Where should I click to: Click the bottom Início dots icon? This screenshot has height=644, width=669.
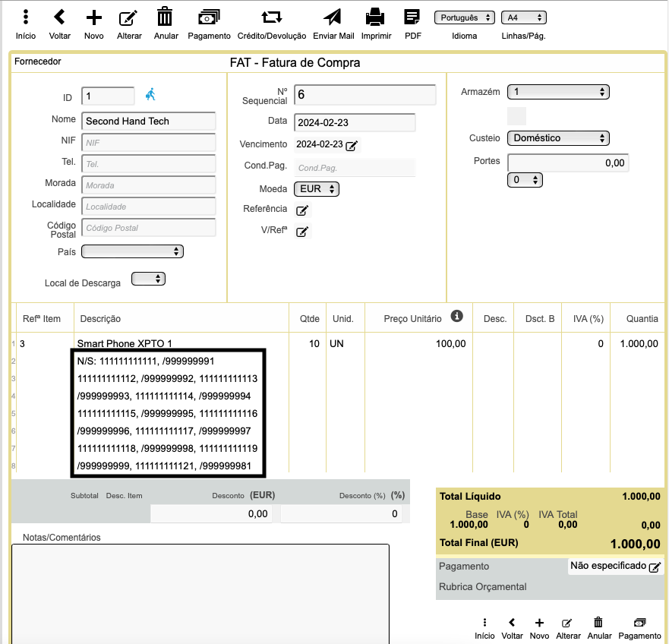pos(484,622)
